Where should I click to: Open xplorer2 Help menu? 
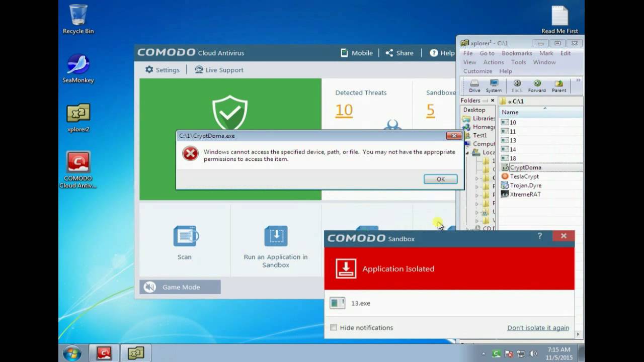[x=506, y=71]
